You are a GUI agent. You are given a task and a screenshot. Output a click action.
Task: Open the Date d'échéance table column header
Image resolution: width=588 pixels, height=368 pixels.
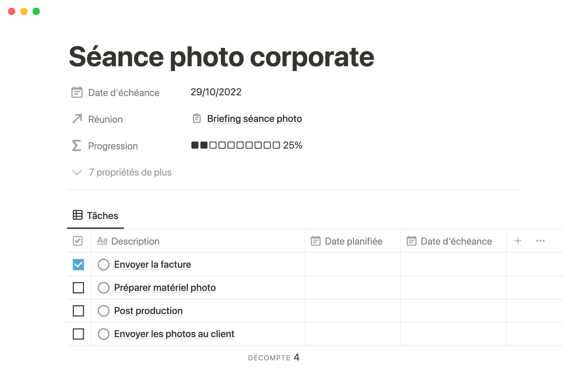(x=456, y=241)
